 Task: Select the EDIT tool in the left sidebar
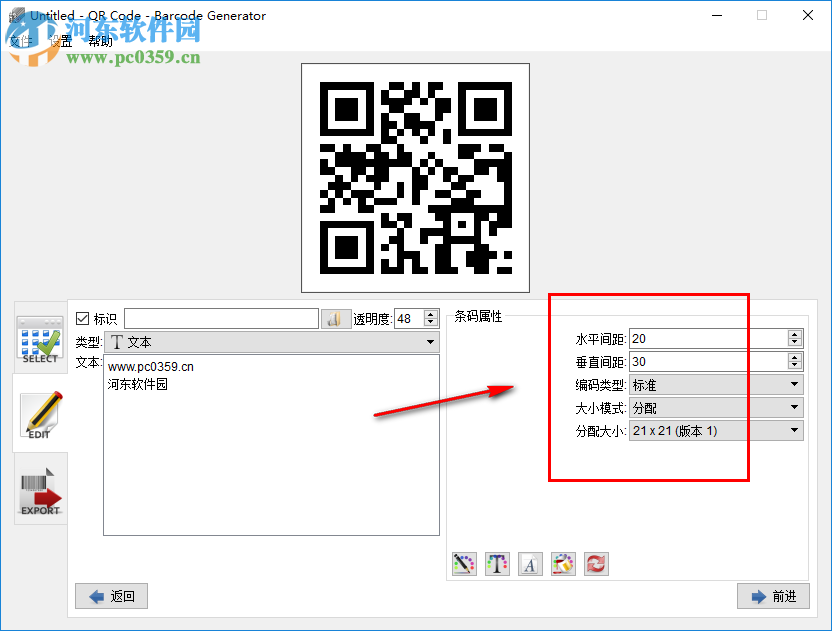point(39,413)
